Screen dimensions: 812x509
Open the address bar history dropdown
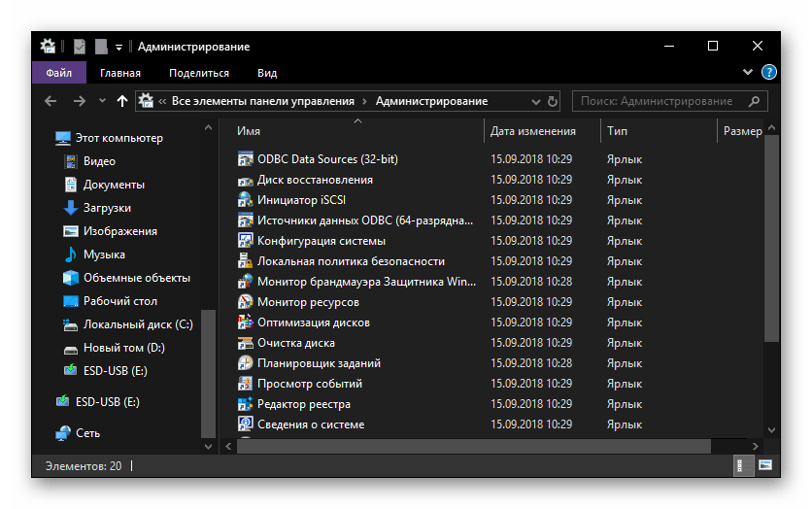[535, 101]
